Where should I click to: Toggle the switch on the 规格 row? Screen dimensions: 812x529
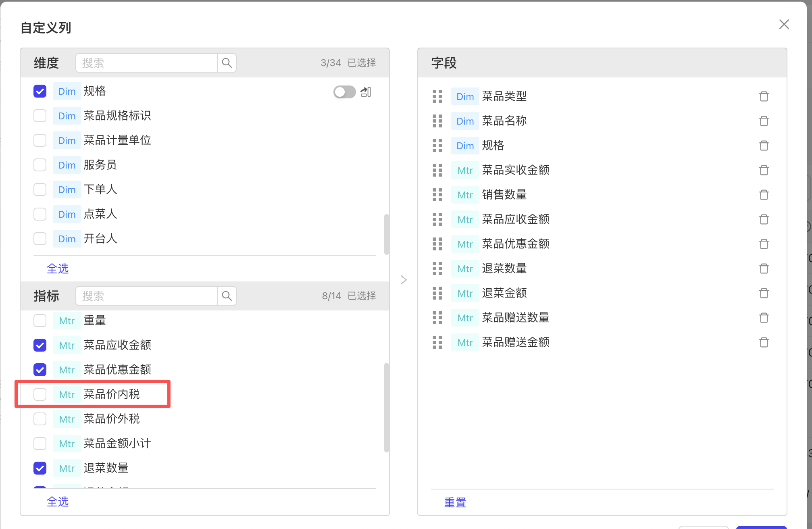click(x=344, y=92)
